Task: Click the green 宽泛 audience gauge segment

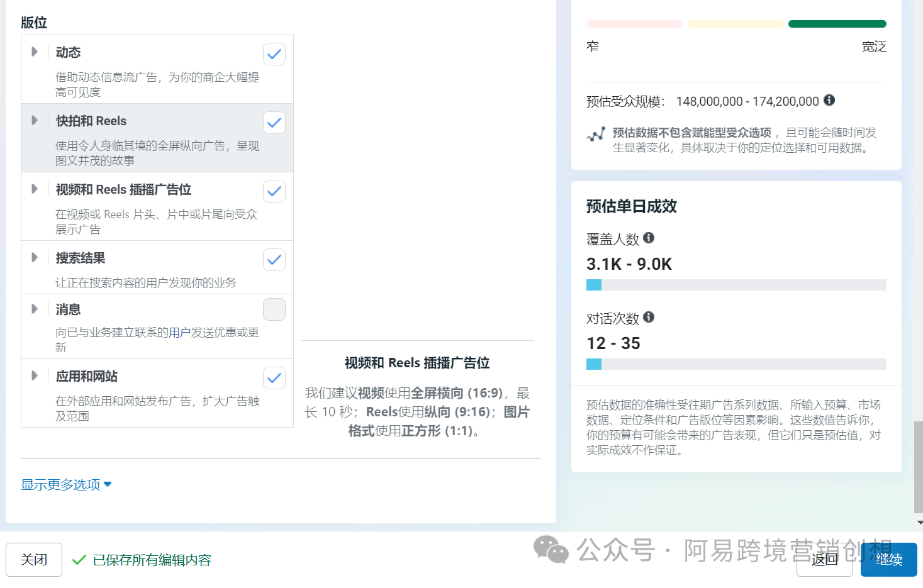Action: (837, 24)
